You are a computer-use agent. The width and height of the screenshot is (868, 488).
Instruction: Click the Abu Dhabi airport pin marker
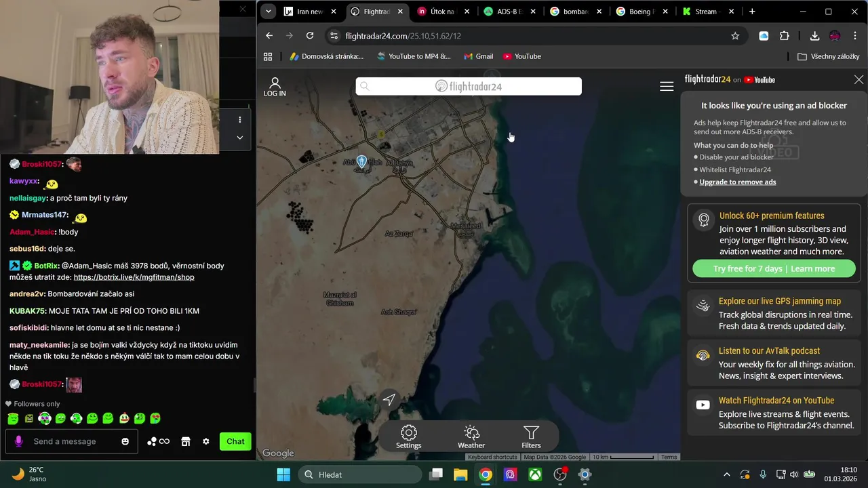point(361,161)
